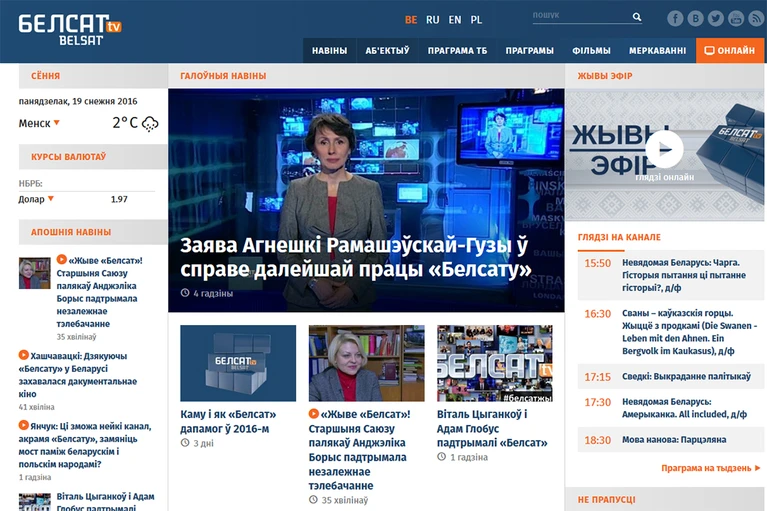The width and height of the screenshot is (767, 511).
Task: Click the 1.97 exchange rate value
Action: (x=119, y=199)
